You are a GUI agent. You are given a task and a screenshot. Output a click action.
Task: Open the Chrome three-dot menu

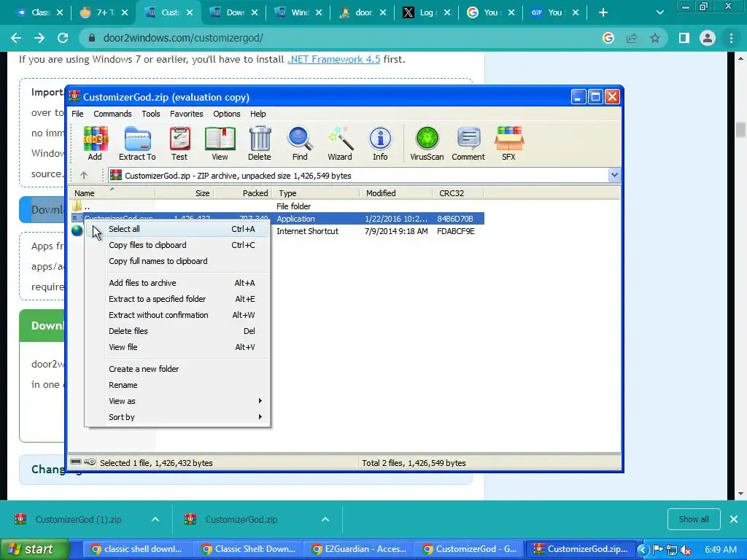pyautogui.click(x=731, y=38)
